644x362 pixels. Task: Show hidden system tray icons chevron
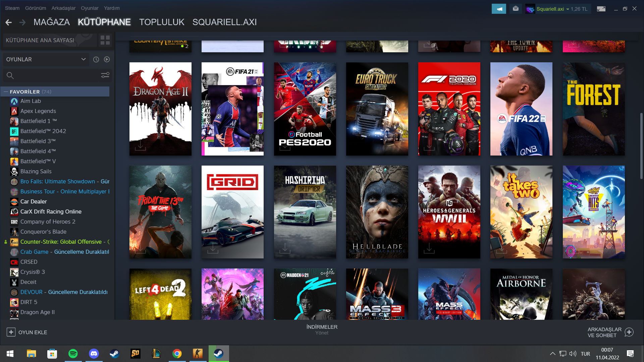(x=552, y=354)
